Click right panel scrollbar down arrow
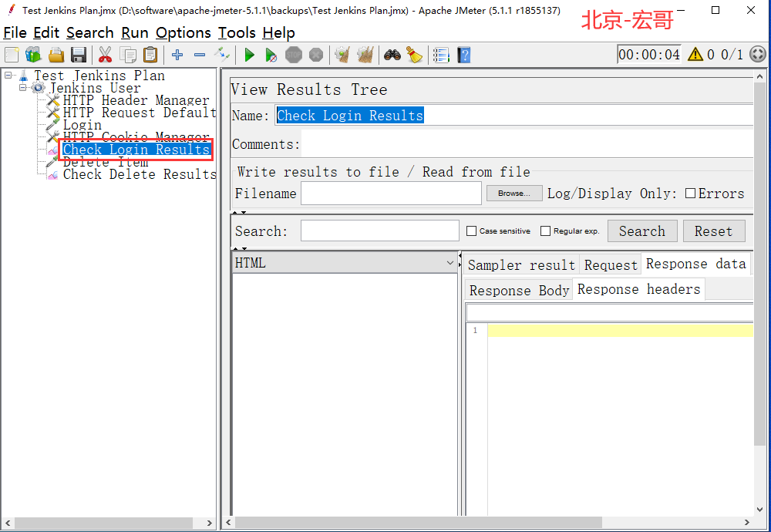 click(x=759, y=510)
